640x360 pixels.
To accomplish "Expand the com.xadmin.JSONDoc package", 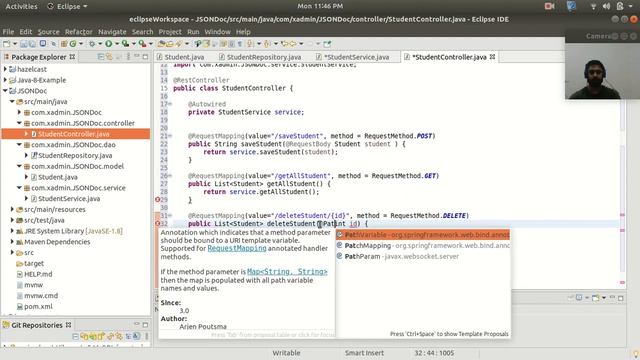I will (x=19, y=112).
